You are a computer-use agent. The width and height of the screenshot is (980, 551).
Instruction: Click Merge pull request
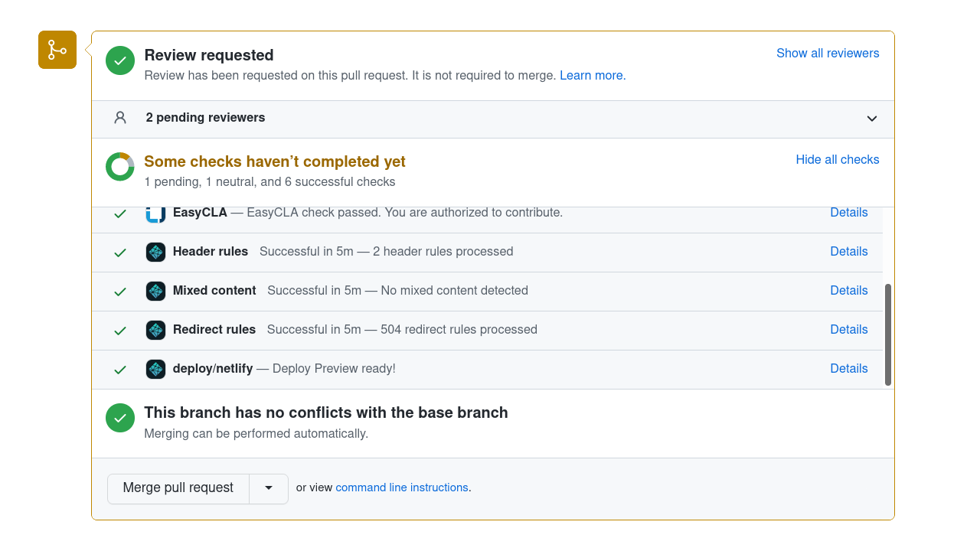click(x=178, y=487)
